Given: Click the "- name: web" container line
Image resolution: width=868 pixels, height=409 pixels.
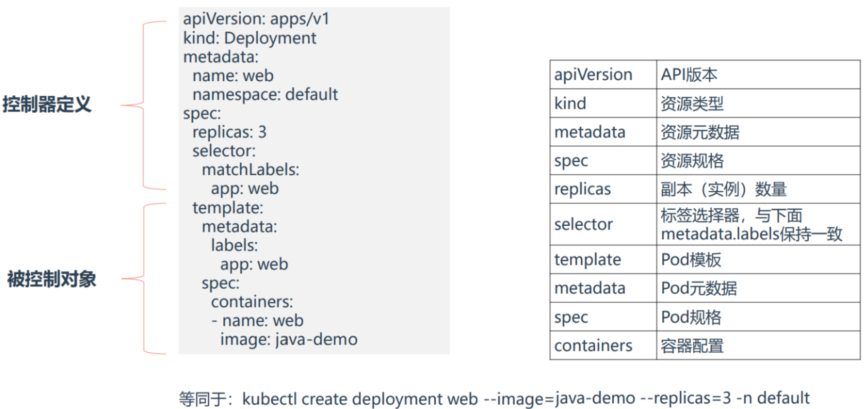Looking at the screenshot, I should point(257,320).
